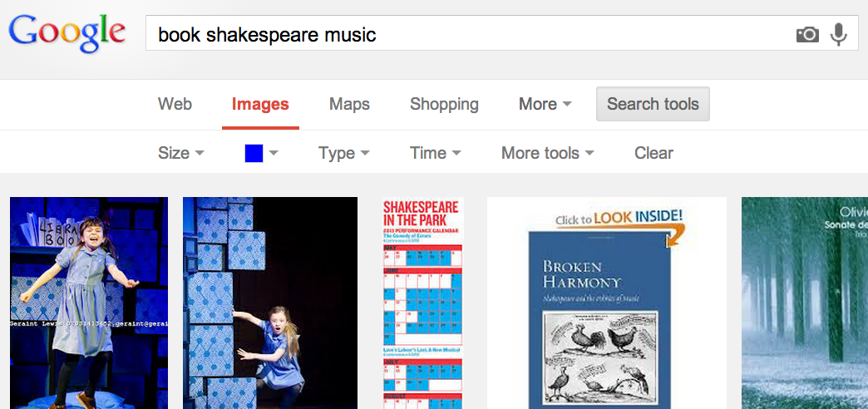Click the Google logo
The height and width of the screenshot is (409, 868).
[x=67, y=33]
